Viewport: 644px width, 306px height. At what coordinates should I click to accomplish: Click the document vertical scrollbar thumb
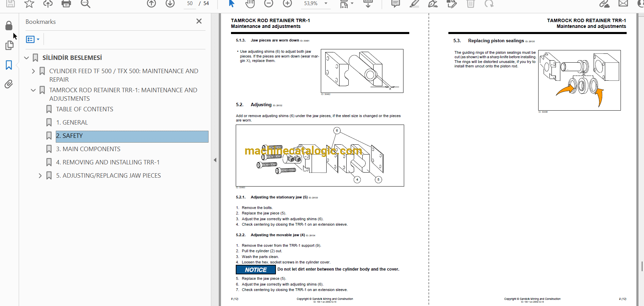pos(642,266)
